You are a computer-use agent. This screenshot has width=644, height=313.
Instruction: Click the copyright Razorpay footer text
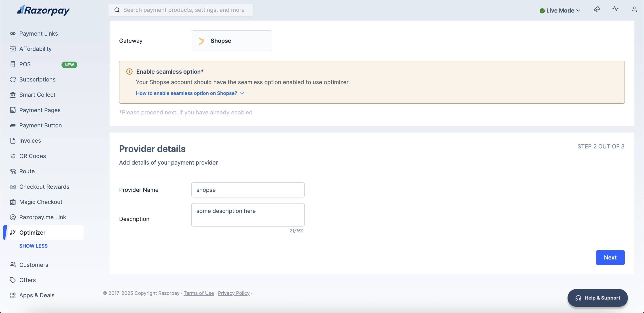tap(141, 293)
